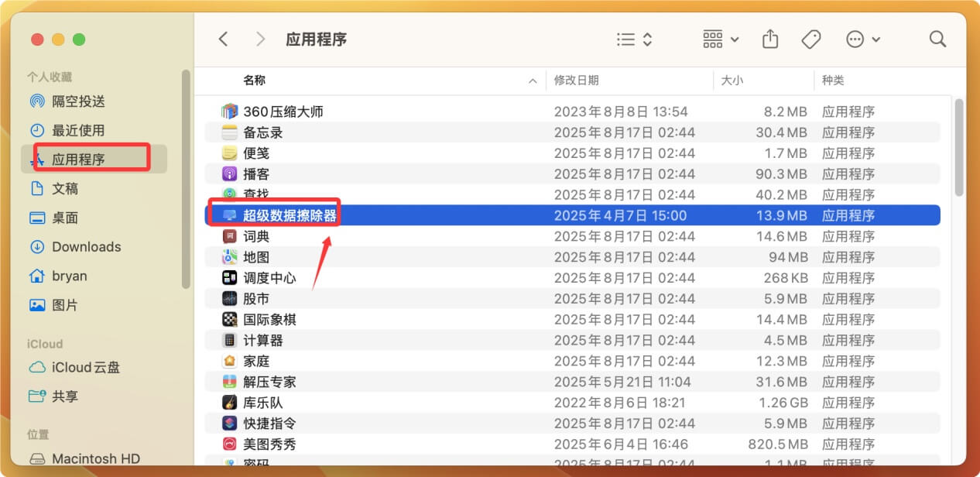
Task: Open the view options dropdown in toolbar
Action: point(633,39)
